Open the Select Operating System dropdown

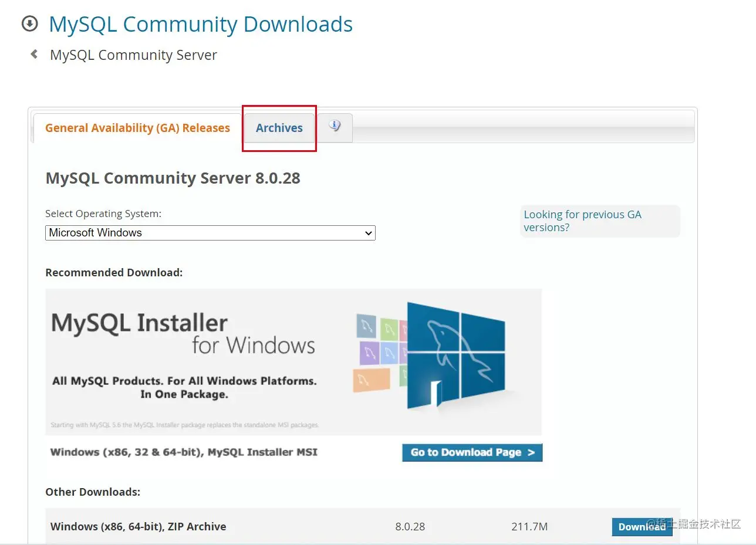[210, 233]
